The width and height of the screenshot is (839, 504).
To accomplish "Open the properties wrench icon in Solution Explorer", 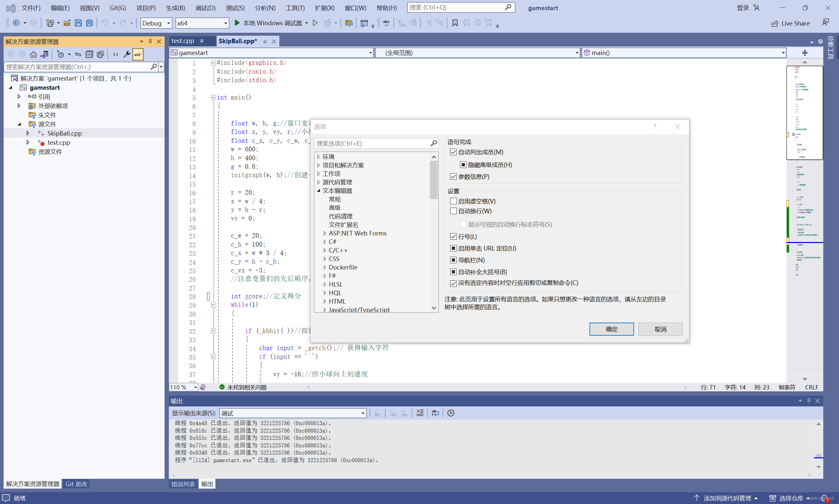I will (x=127, y=54).
